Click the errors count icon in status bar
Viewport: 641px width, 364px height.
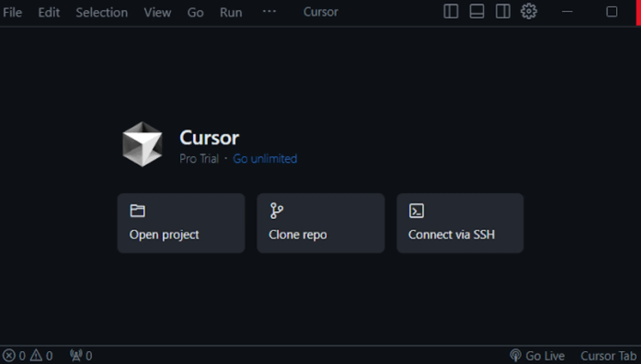[x=9, y=356]
